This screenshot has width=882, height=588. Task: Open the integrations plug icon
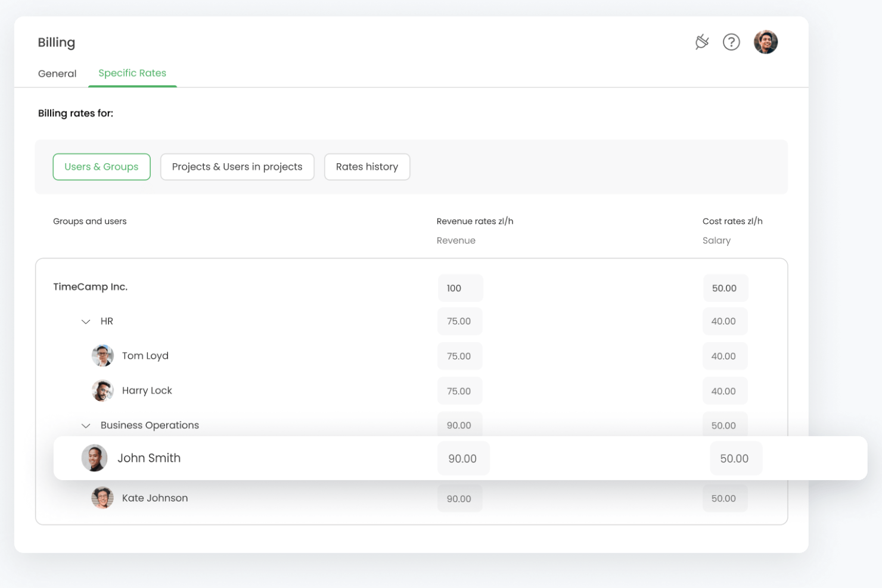[x=702, y=42]
